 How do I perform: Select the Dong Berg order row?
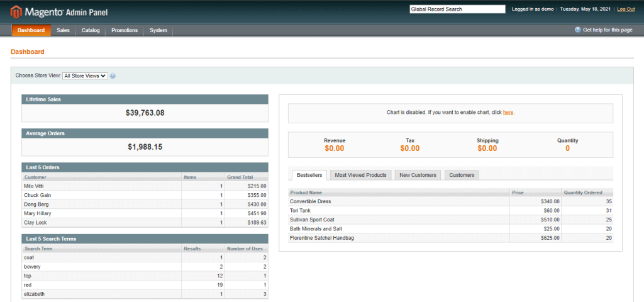(145, 204)
